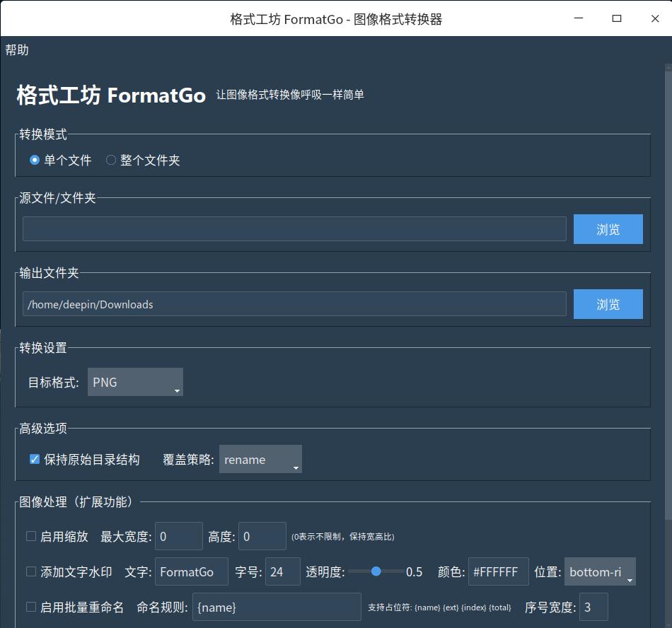This screenshot has width=672, height=628.
Task: Click the 0.5 opacity value text
Action: tap(414, 572)
